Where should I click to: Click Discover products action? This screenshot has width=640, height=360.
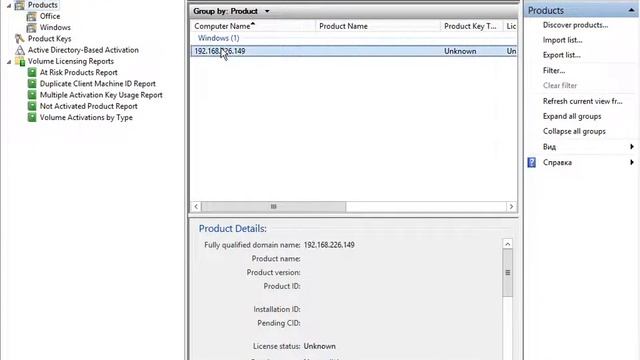(575, 25)
